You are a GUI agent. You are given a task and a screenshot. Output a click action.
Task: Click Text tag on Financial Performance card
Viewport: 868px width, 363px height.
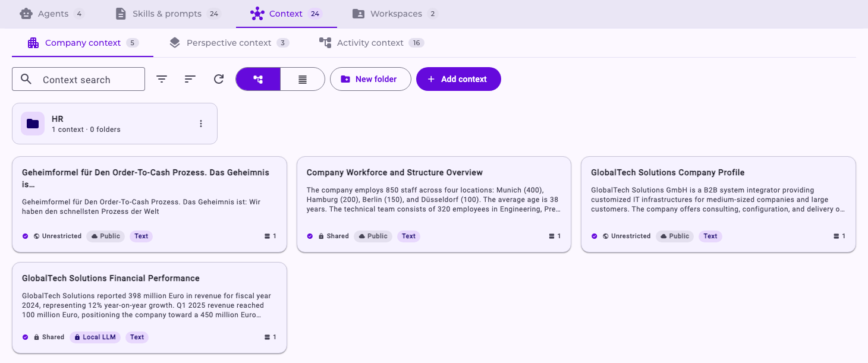(137, 337)
